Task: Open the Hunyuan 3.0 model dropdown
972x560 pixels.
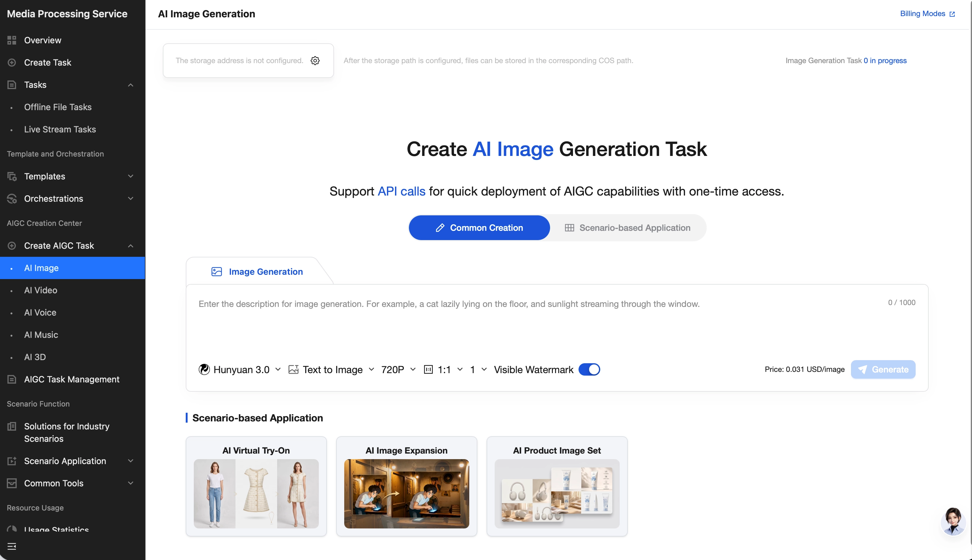Action: [240, 369]
